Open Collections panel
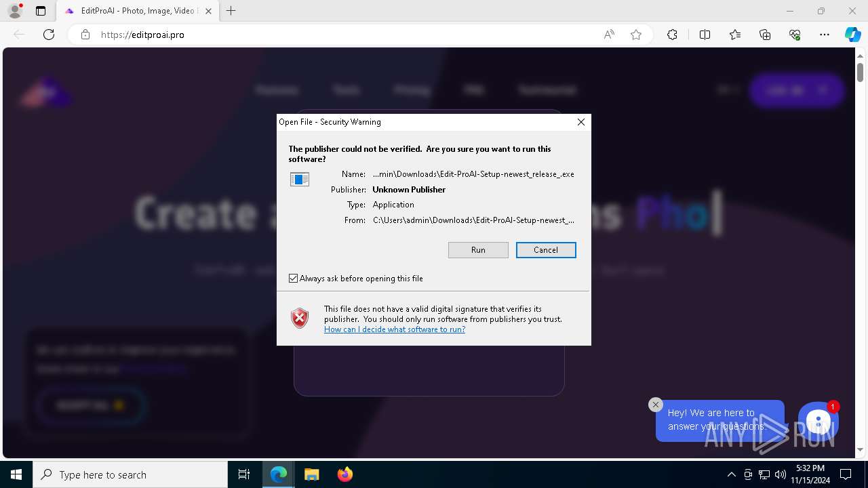The image size is (868, 488). [x=765, y=35]
